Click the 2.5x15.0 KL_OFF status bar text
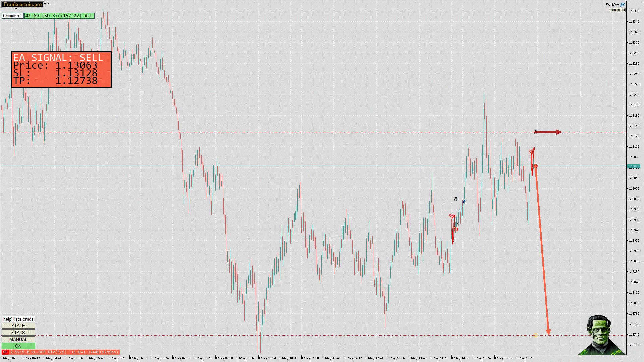The image size is (644, 362). coord(64,352)
